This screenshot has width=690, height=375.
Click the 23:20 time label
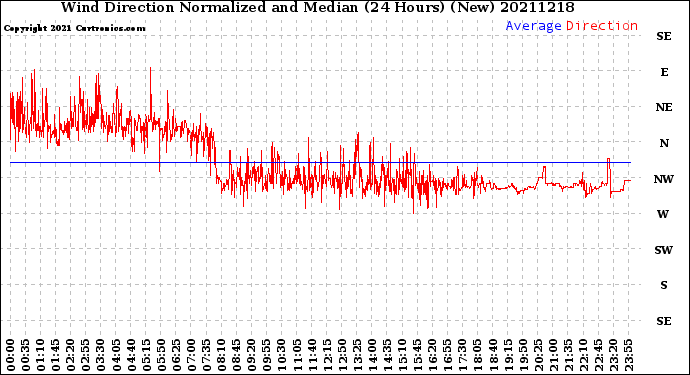613,355
